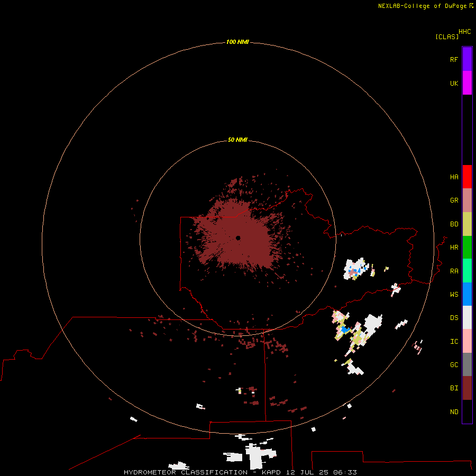This screenshot has height=476, width=476.
Task: Click the BI dark red legend swatch
Action: [x=467, y=388]
